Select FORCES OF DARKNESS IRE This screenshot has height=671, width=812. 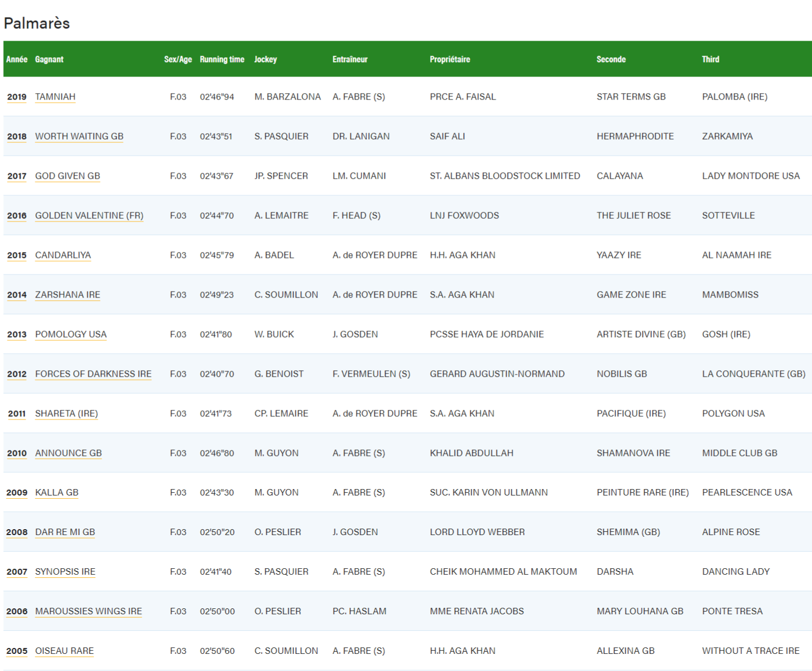[93, 374]
